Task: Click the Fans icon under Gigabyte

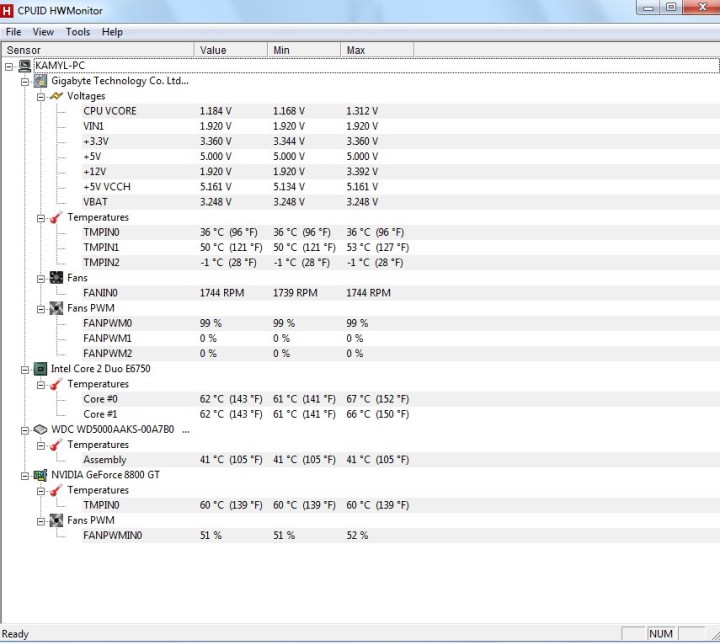Action: 56,278
